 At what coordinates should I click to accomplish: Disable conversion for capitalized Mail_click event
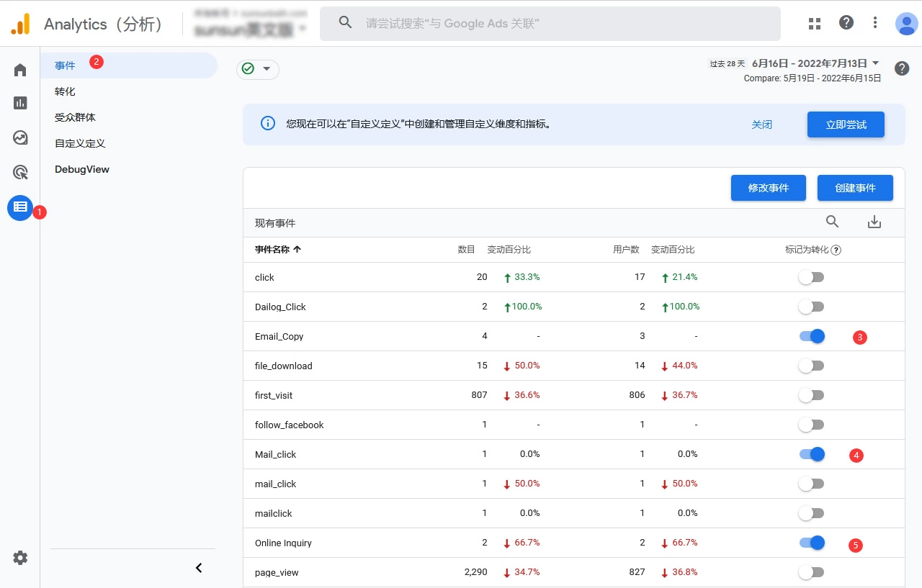pyautogui.click(x=812, y=454)
